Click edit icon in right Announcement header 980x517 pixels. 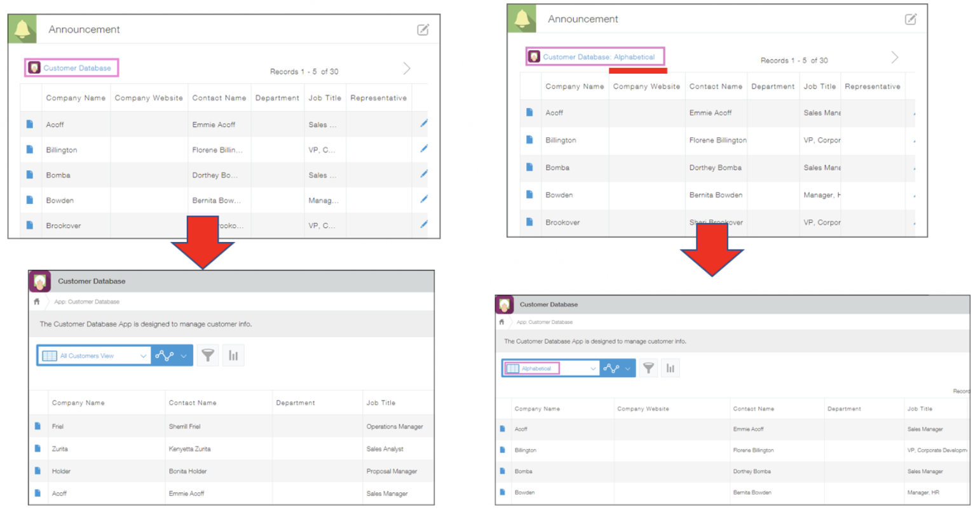coord(910,19)
